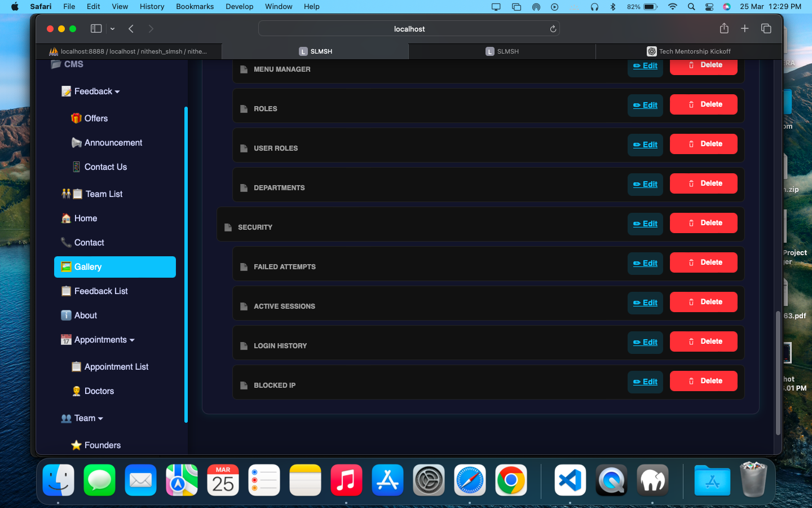Select the Gallery picture icon
The height and width of the screenshot is (508, 812).
point(66,267)
